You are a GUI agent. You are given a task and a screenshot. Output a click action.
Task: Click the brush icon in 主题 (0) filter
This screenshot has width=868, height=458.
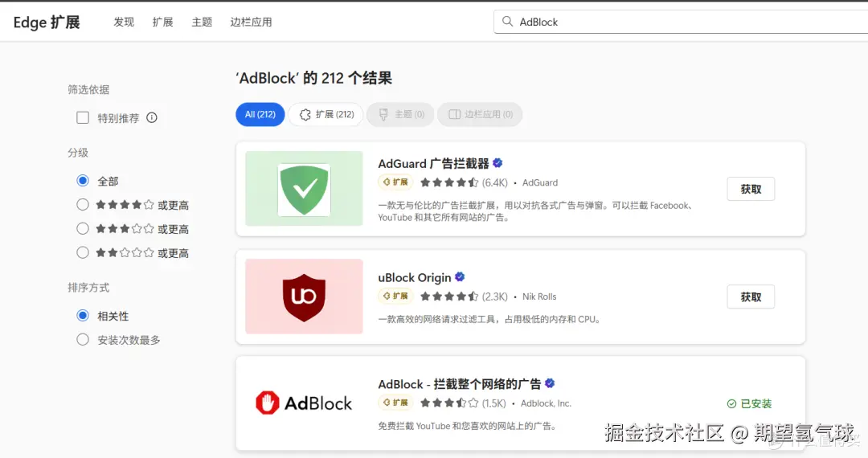(x=383, y=114)
